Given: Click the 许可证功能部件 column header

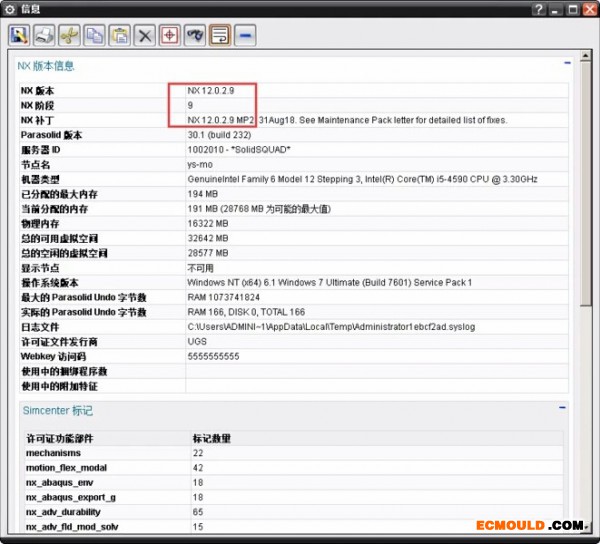Looking at the screenshot, I should coord(60,438).
